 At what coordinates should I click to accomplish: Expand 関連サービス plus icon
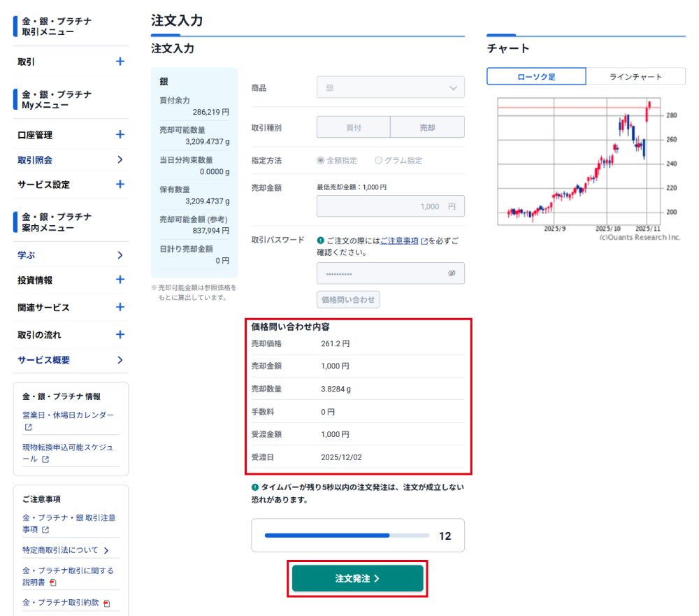pos(120,307)
